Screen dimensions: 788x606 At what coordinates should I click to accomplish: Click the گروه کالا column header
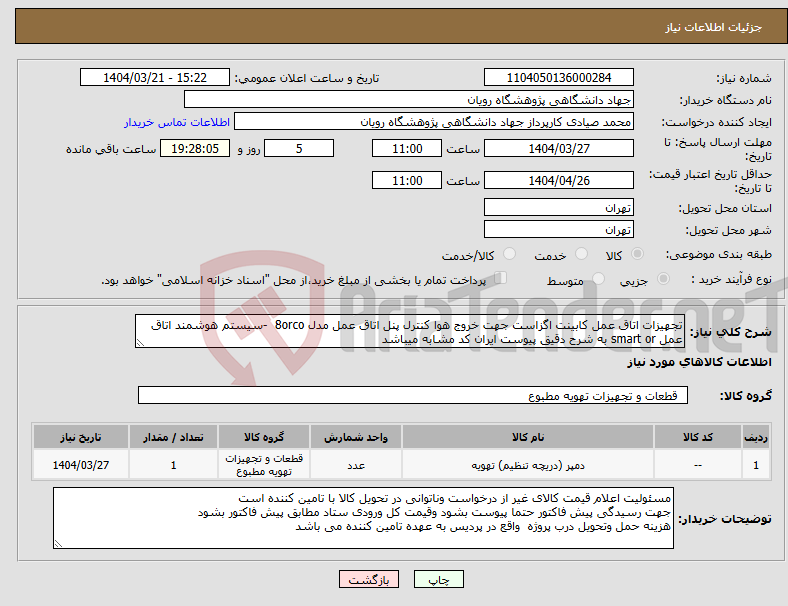pos(264,437)
